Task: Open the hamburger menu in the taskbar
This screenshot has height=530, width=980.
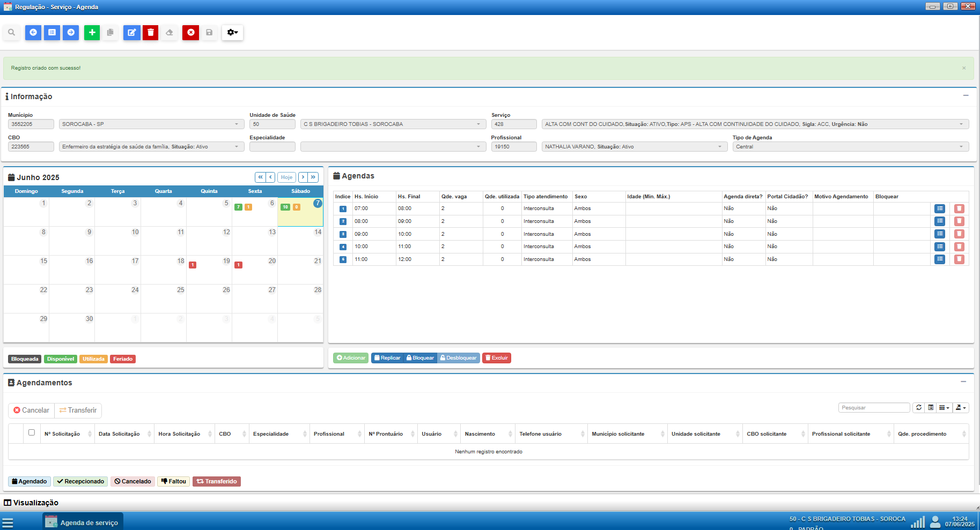Action: click(8, 522)
